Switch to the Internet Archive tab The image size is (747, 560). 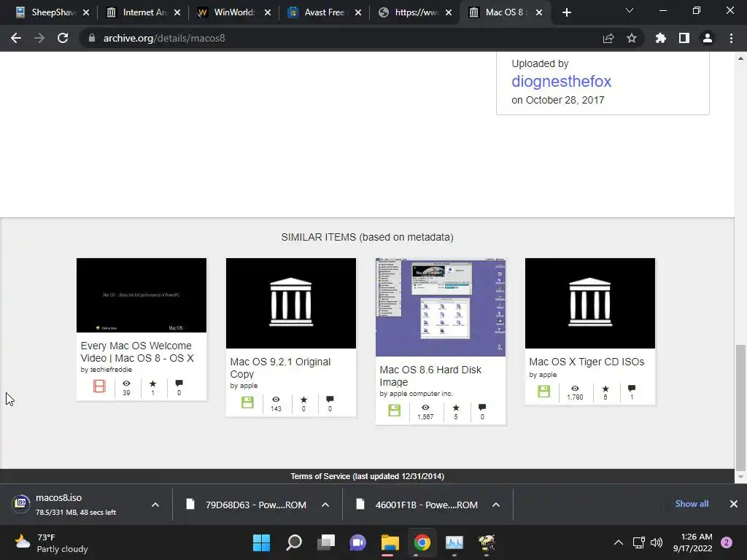pos(136,12)
